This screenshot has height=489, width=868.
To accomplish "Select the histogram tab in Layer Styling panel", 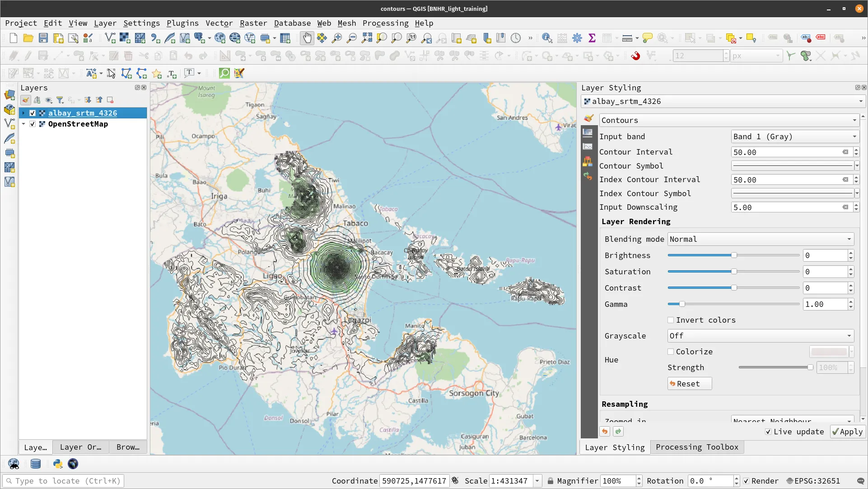I will click(x=588, y=146).
